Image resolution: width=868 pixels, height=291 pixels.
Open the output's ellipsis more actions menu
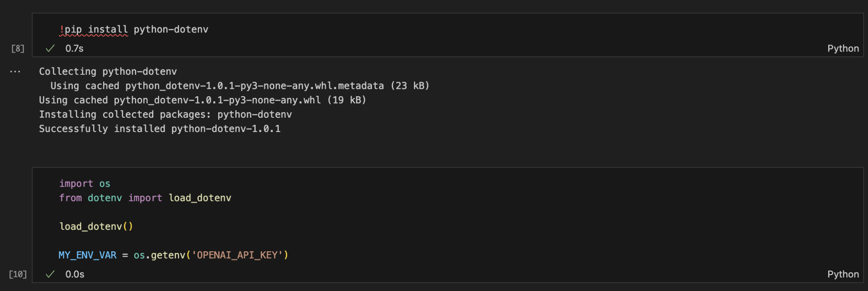(15, 72)
